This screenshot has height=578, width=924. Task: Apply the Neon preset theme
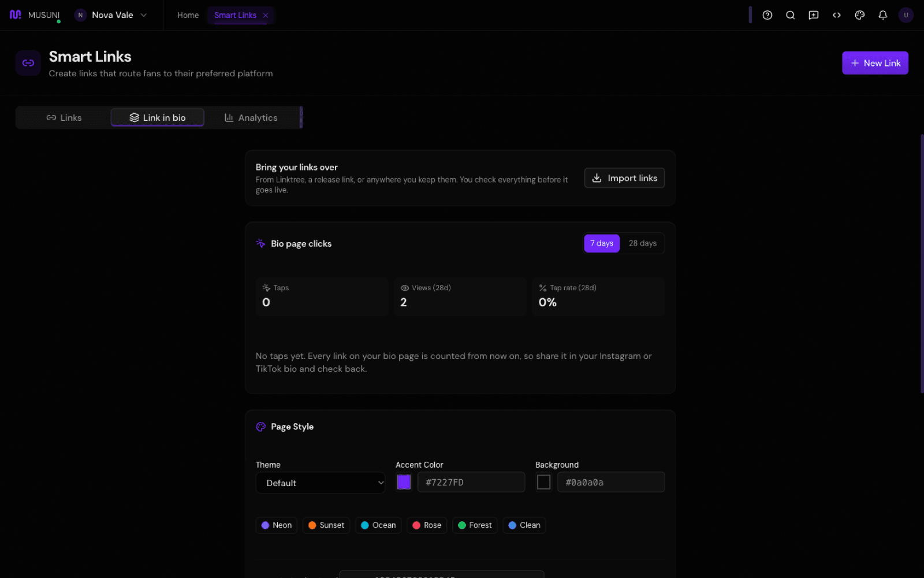pos(276,525)
